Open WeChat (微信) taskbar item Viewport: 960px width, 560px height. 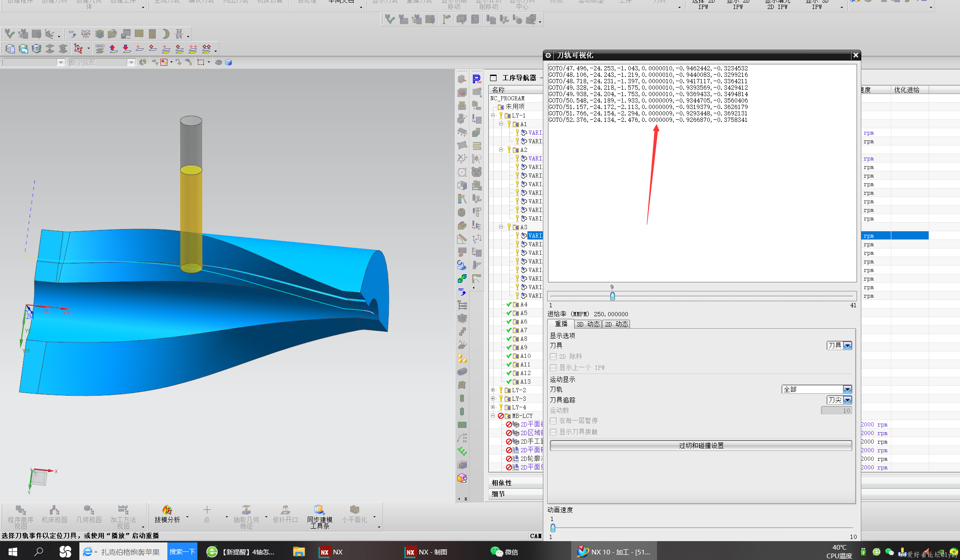pos(505,552)
